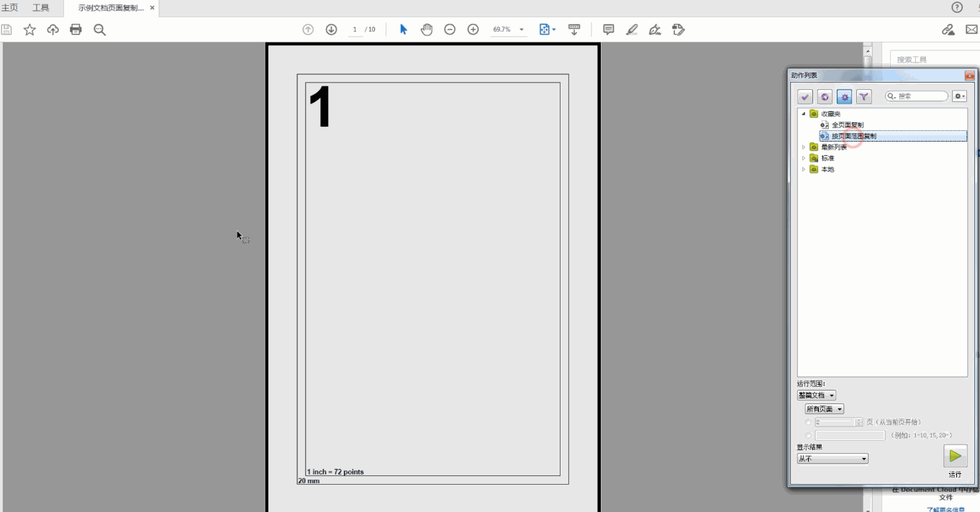Click the zoom in plus icon

(473, 29)
